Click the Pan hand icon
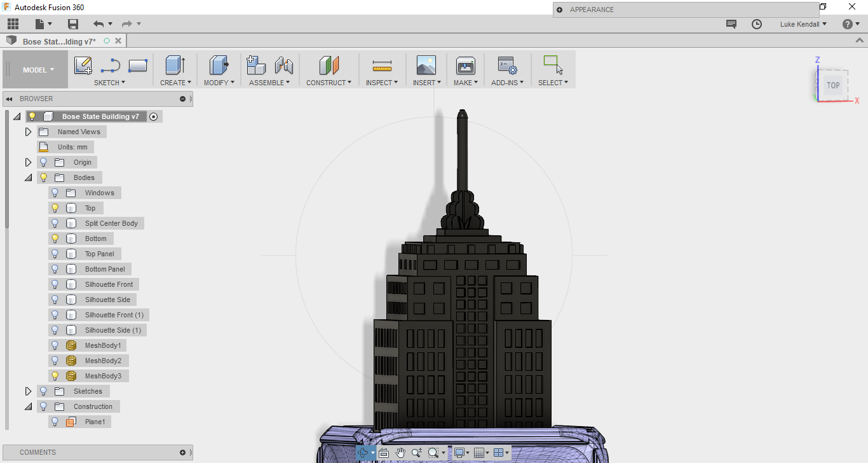This screenshot has width=868, height=463. [x=400, y=453]
